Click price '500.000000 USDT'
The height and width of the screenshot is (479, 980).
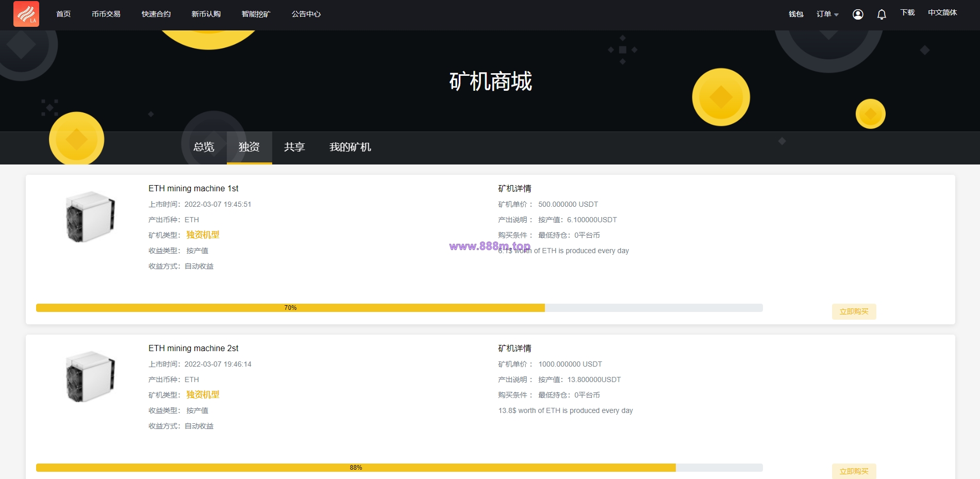(568, 204)
